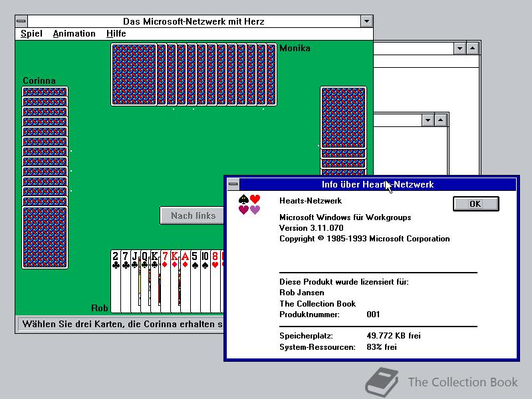Minimize the small inner background window
The image size is (532, 399).
[x=428, y=120]
